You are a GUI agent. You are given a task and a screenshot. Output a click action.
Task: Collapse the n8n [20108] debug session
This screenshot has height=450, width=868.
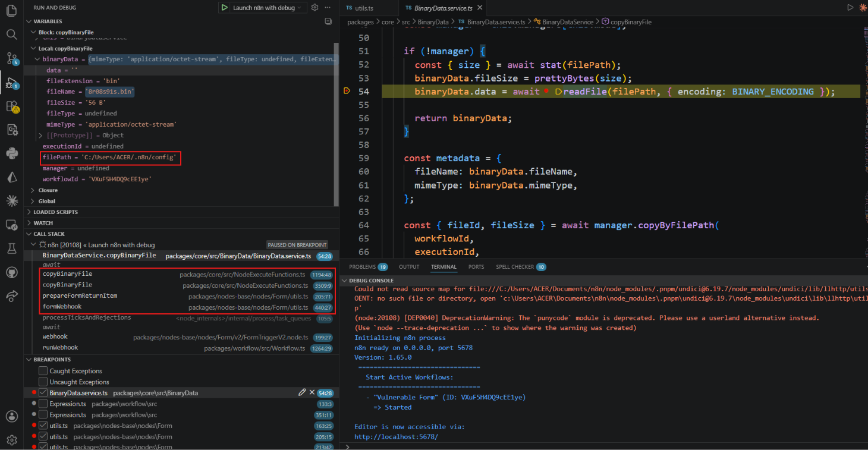coord(33,245)
